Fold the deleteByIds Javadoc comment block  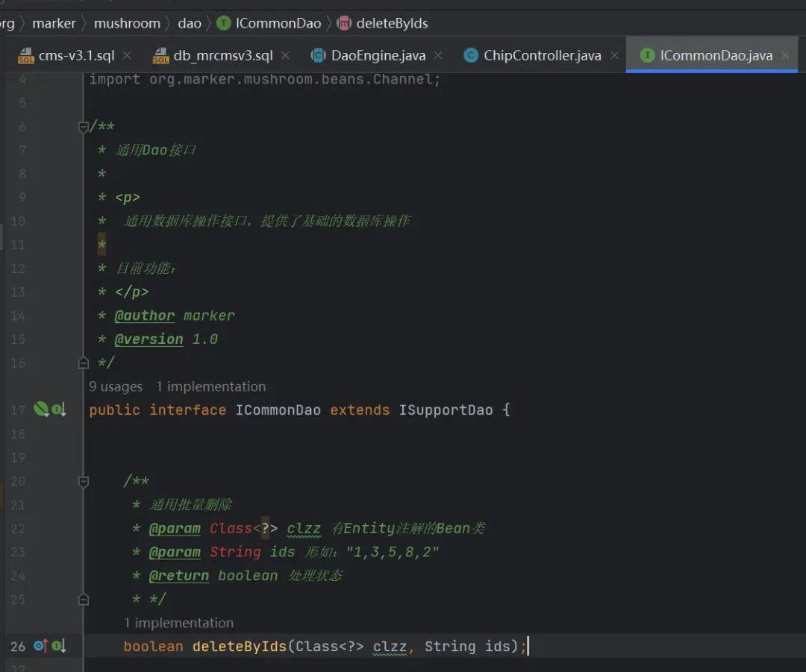tap(84, 481)
